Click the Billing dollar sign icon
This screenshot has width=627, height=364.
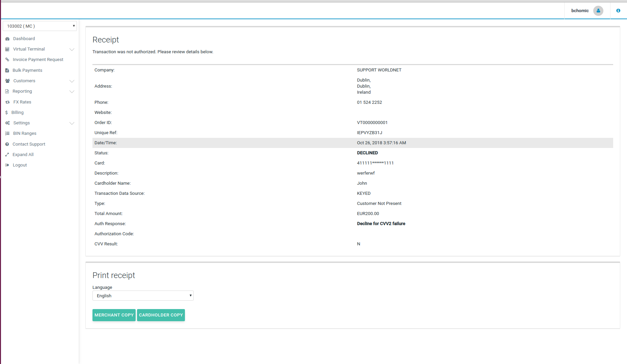tap(6, 113)
